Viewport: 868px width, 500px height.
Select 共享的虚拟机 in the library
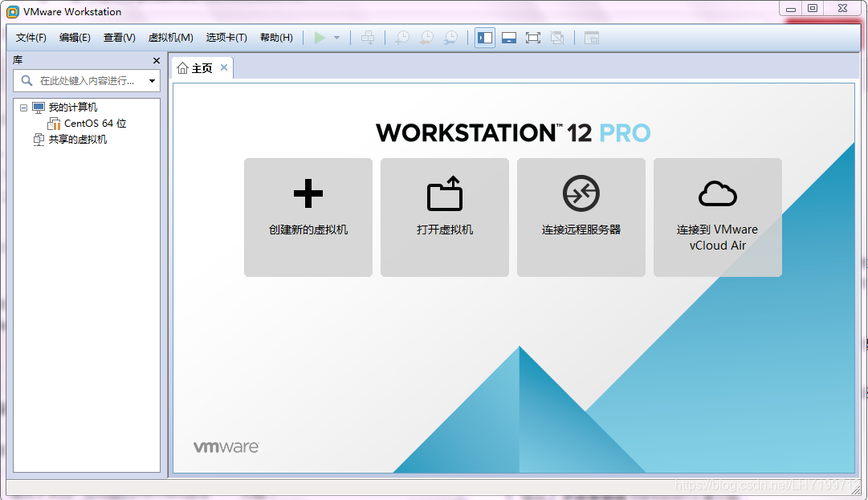click(78, 140)
